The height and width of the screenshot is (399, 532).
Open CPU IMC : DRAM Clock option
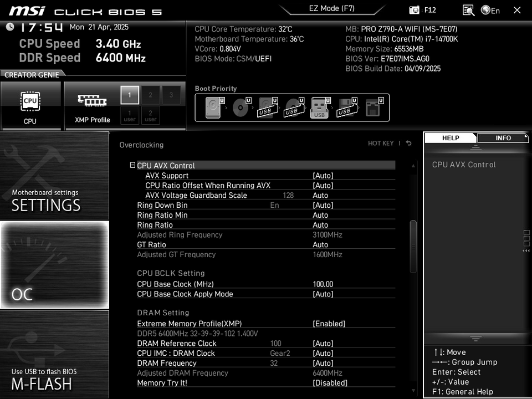266,353
